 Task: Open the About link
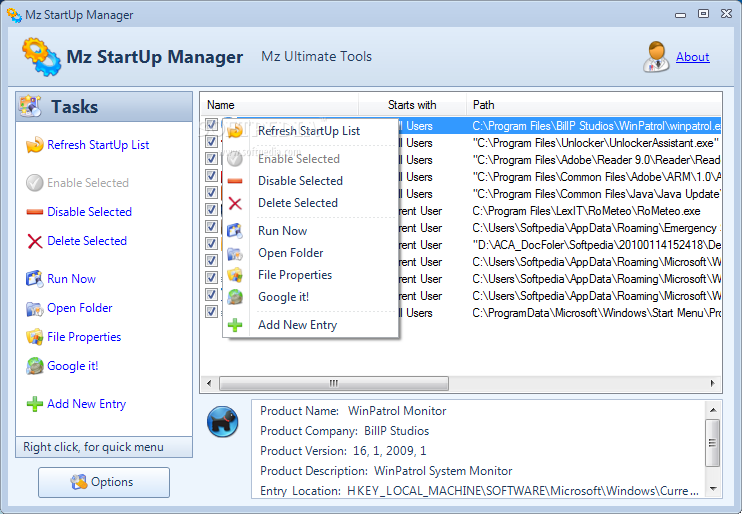[692, 57]
